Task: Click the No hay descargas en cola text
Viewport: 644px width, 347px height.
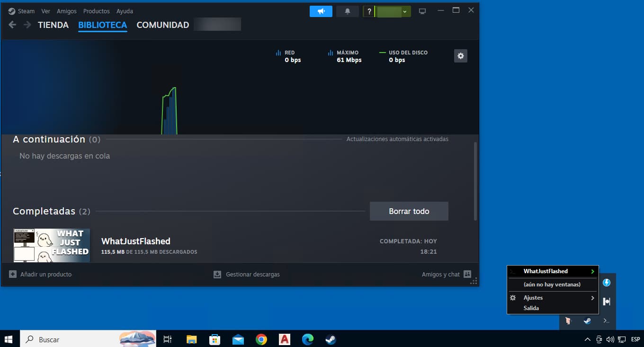Action: 64,156
